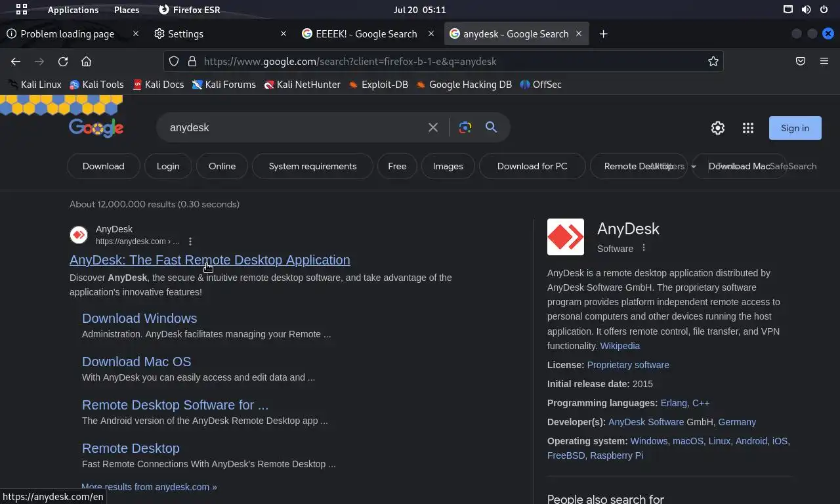Open options dots beside AnyDesk Software label
The height and width of the screenshot is (504, 840).
point(644,248)
